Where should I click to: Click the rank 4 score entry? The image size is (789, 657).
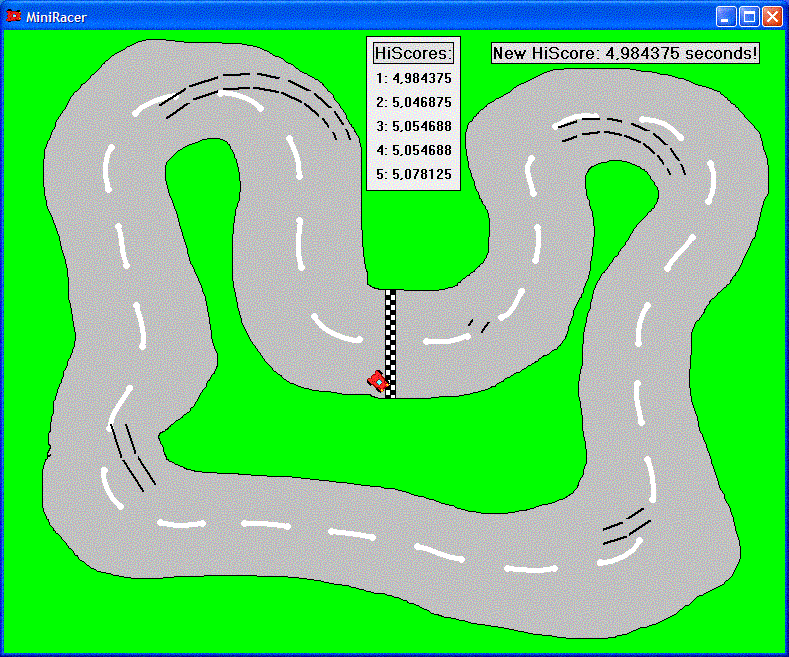point(413,150)
